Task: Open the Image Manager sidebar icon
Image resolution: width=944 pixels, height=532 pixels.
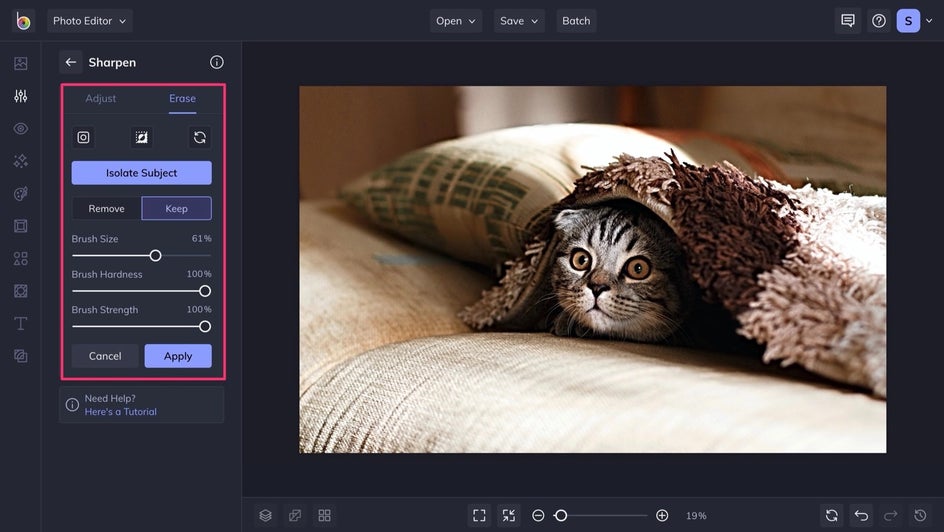Action: pos(20,63)
